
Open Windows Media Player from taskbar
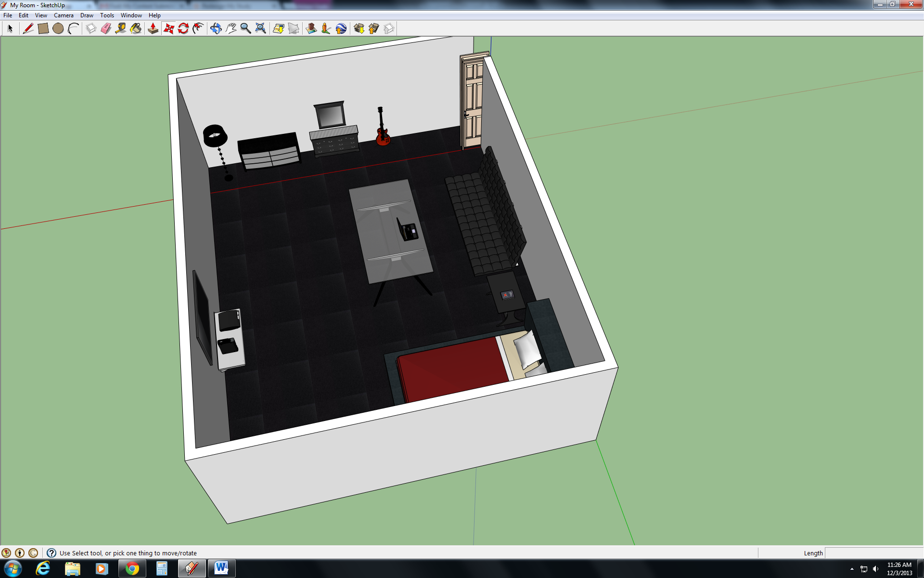click(x=102, y=569)
